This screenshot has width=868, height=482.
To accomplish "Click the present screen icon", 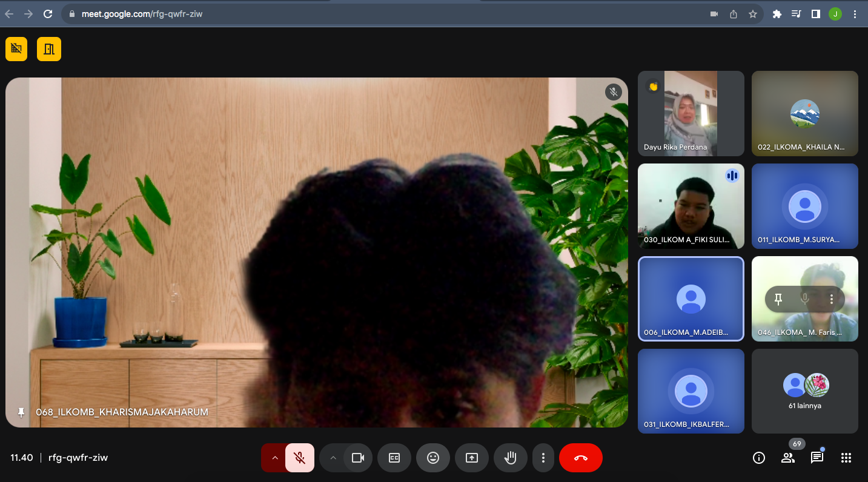I will (x=471, y=458).
